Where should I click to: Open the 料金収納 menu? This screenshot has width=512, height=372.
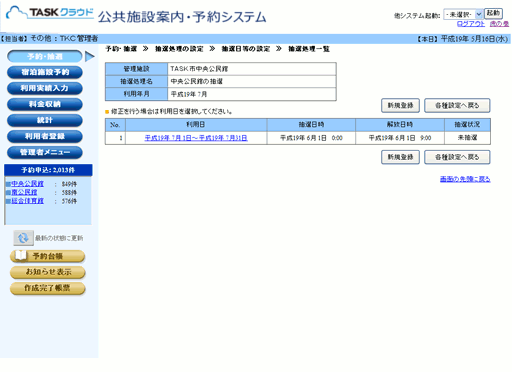point(45,104)
